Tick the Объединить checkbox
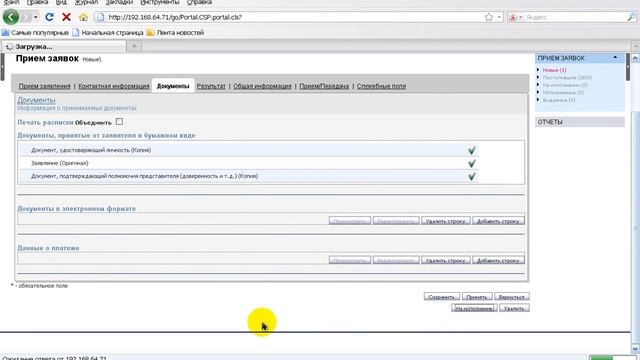The width and height of the screenshot is (640, 360). point(119,122)
